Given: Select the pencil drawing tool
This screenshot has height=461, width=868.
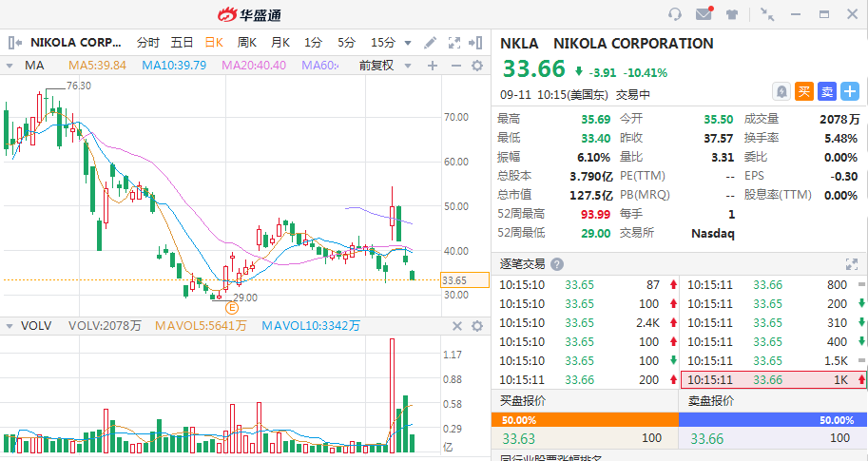Looking at the screenshot, I should 430,43.
